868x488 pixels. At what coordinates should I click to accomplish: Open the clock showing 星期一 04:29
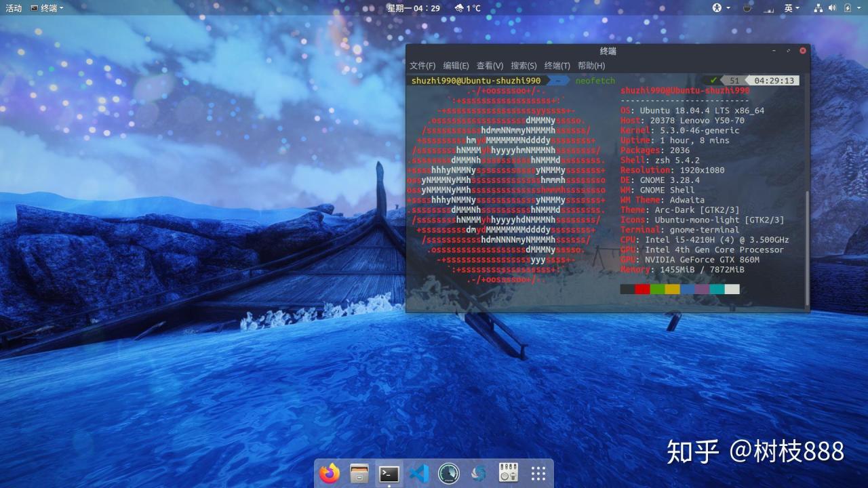click(413, 8)
